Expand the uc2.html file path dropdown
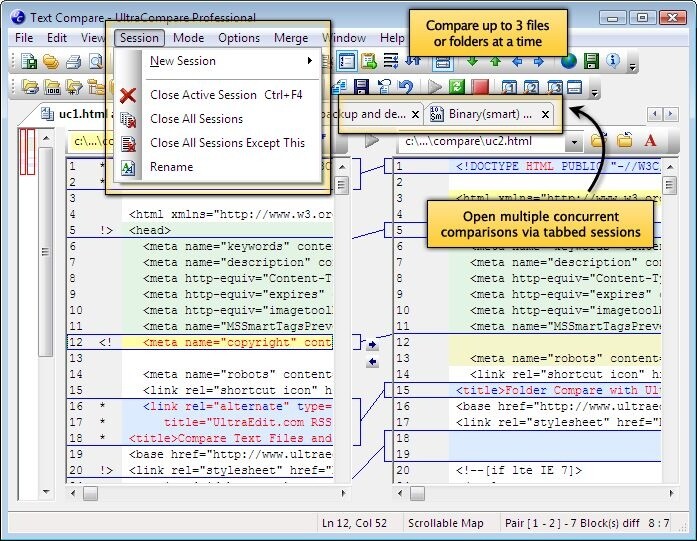 pyautogui.click(x=576, y=141)
